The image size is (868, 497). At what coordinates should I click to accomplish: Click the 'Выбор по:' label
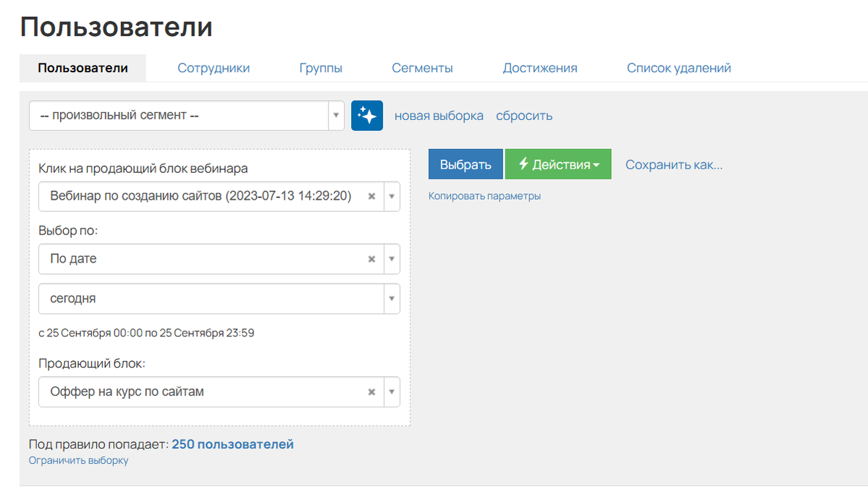[68, 231]
